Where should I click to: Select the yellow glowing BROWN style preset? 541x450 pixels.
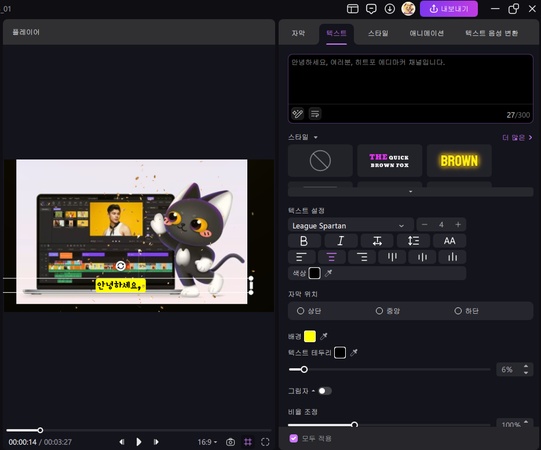click(459, 160)
